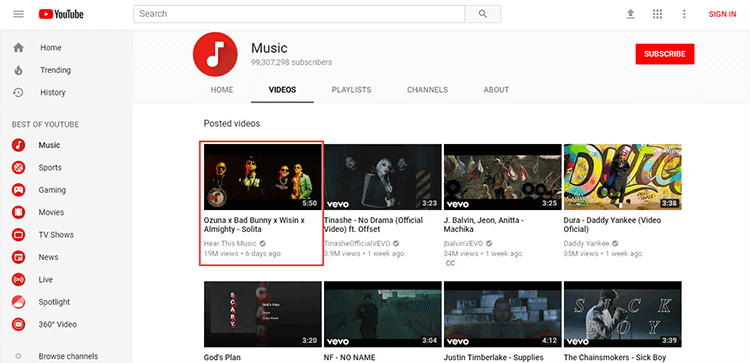Click the '99,307,298 subscribers' text
This screenshot has height=363, width=750.
click(x=291, y=63)
